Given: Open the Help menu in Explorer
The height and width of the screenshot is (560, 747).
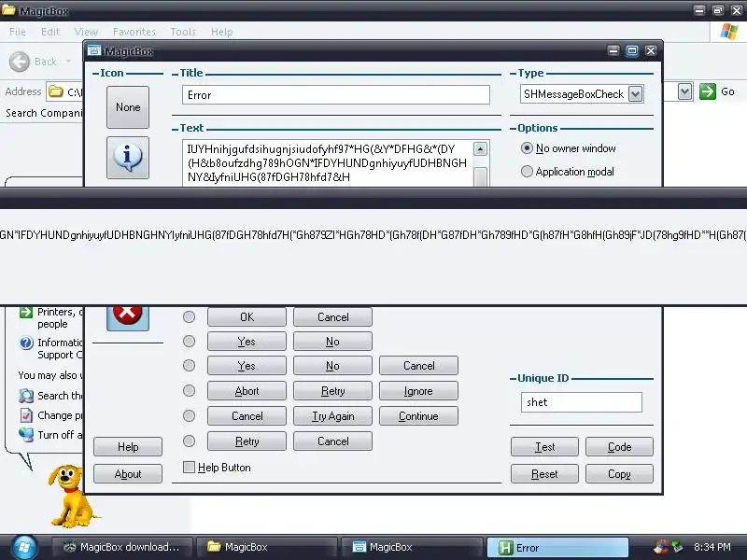Looking at the screenshot, I should point(222,32).
